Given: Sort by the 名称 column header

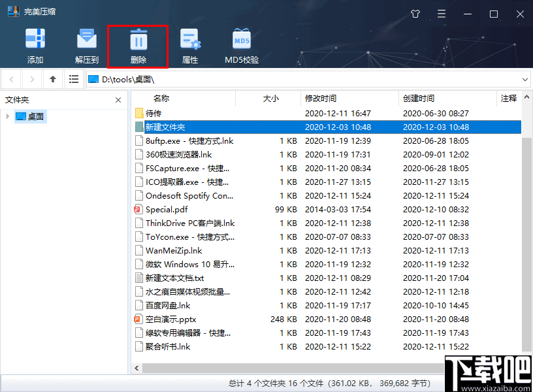Looking at the screenshot, I should tap(161, 99).
